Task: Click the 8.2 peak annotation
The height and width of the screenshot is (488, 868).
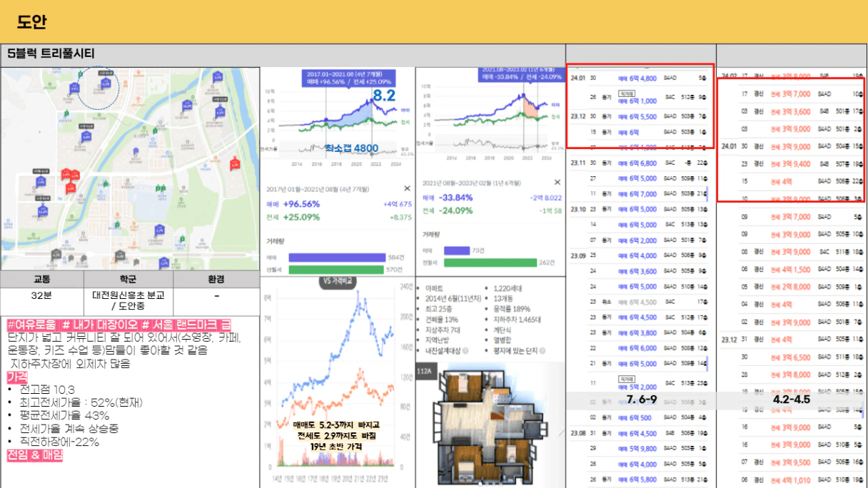Action: (x=384, y=96)
